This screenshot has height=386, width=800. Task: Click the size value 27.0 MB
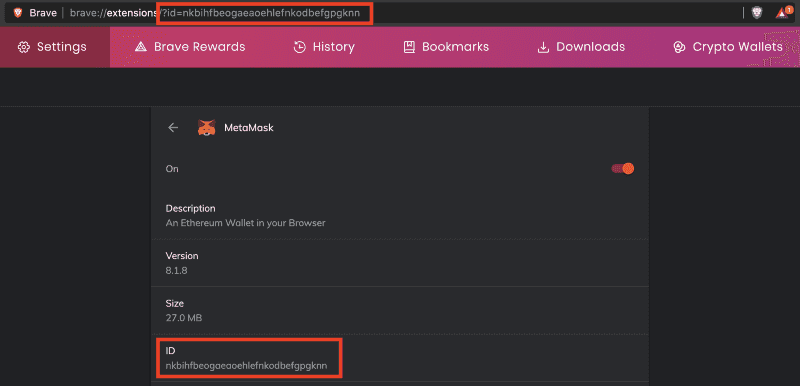click(x=184, y=318)
